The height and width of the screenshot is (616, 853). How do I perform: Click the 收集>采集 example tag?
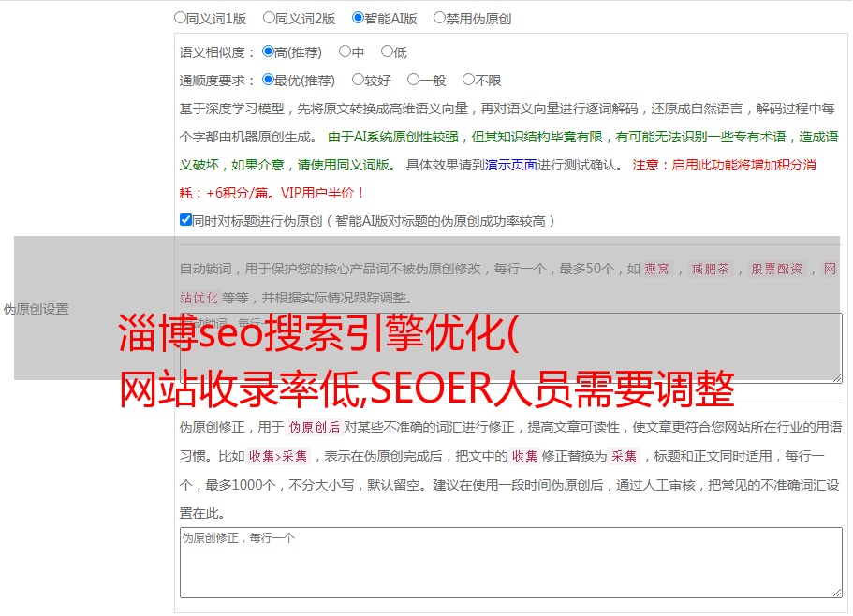[278, 456]
